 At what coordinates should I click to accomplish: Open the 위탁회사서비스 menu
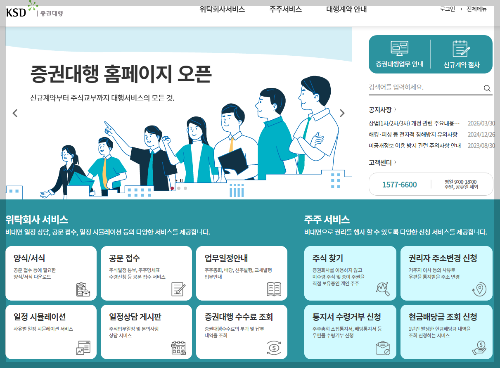222,9
